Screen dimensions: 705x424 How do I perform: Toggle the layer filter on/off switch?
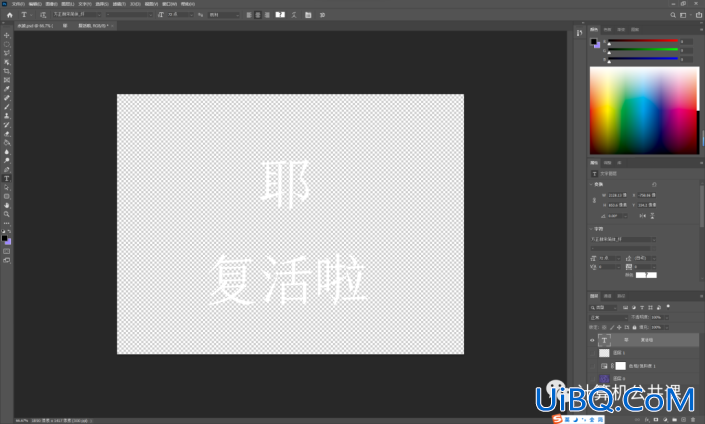point(668,307)
